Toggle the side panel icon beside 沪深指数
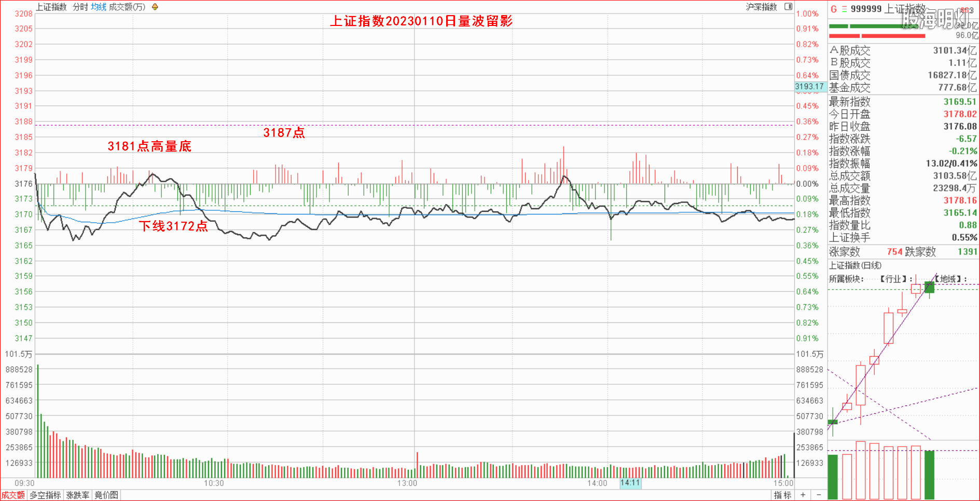The width and height of the screenshot is (980, 501). pos(788,7)
